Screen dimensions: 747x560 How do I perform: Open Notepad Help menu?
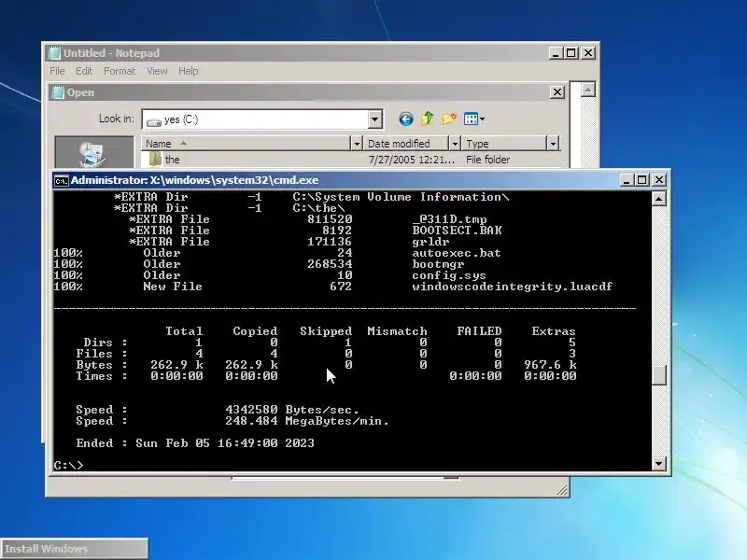[189, 71]
